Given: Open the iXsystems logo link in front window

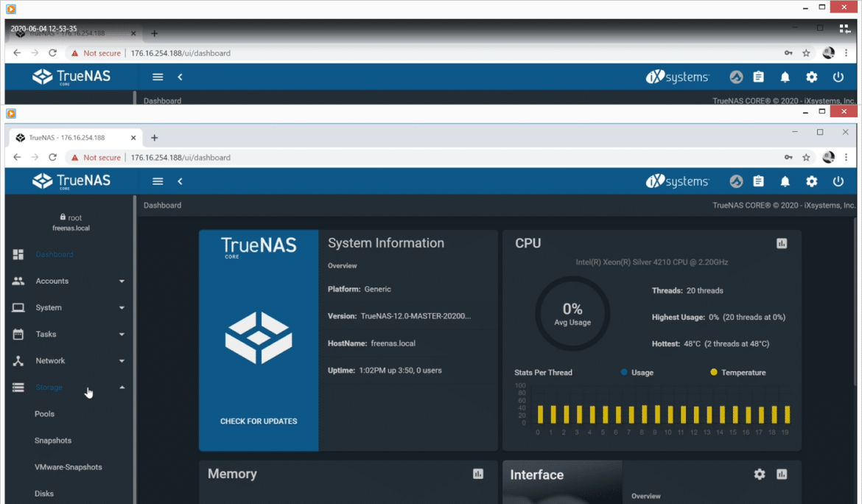Looking at the screenshot, I should 678,181.
